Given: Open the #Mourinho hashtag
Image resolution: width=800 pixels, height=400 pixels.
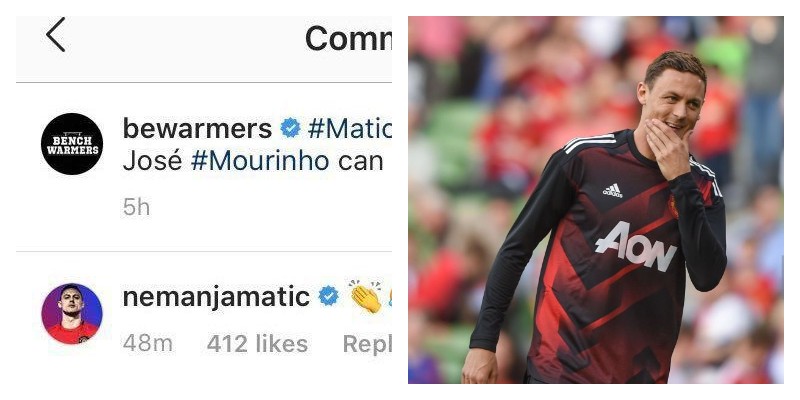Looking at the screenshot, I should (x=260, y=161).
